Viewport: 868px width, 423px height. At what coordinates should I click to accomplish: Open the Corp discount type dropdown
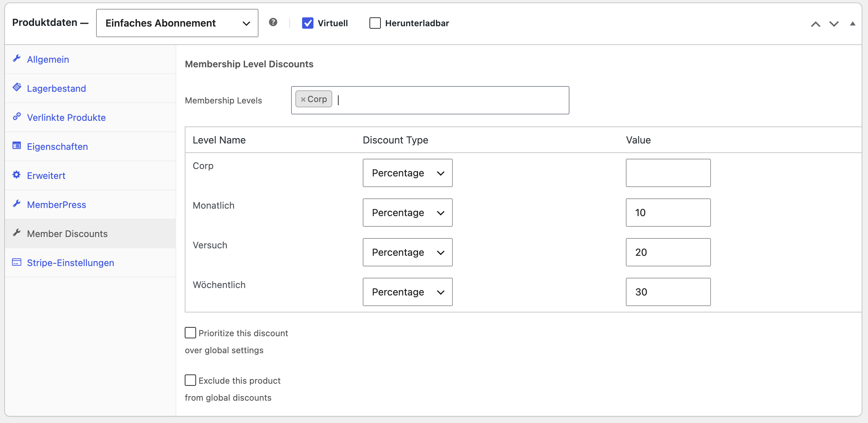[x=408, y=173]
